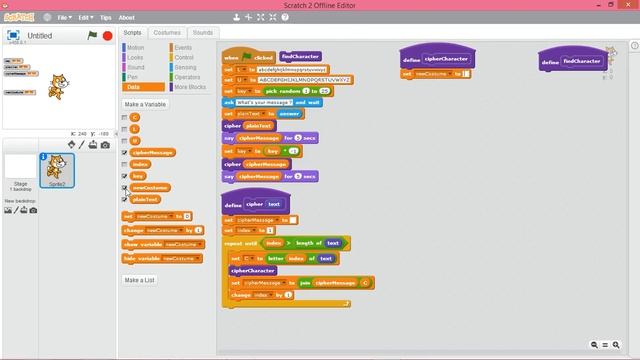Select the Grow sprite tool

[261, 17]
